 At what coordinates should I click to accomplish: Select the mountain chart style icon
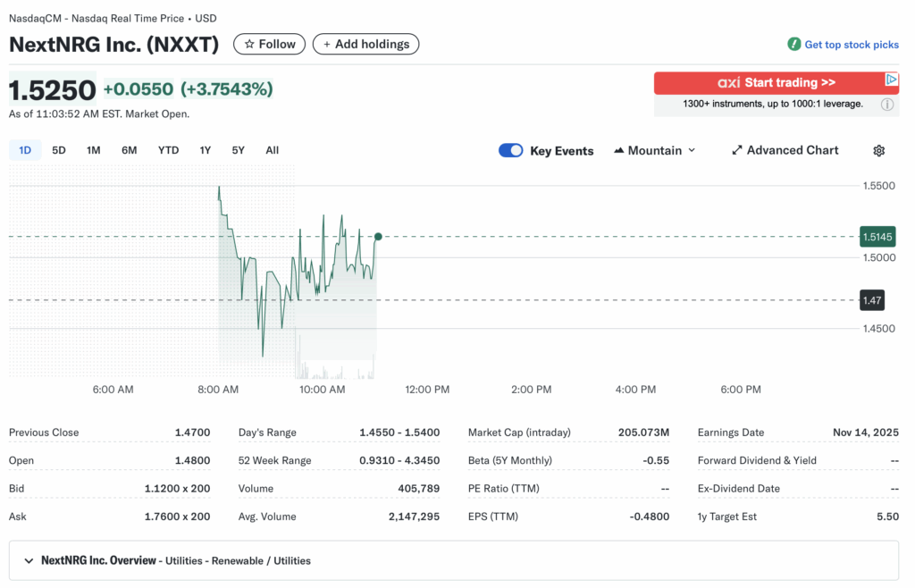tap(619, 150)
